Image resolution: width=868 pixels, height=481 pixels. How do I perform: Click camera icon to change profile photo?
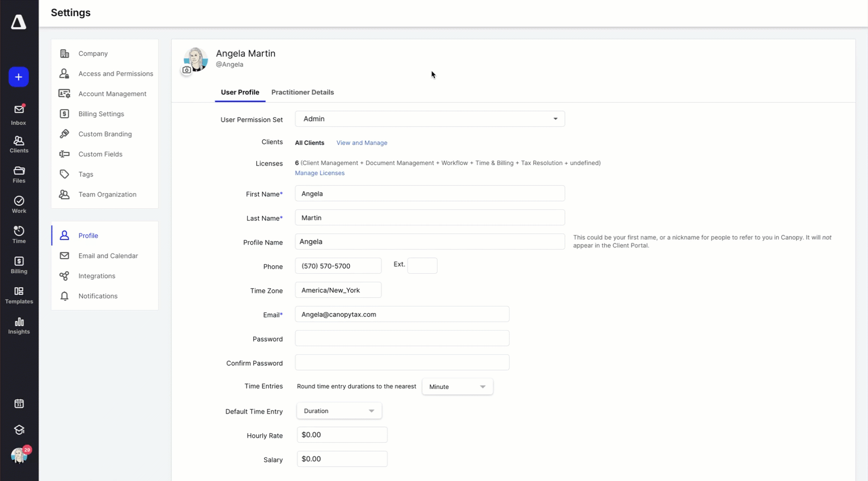coord(187,70)
